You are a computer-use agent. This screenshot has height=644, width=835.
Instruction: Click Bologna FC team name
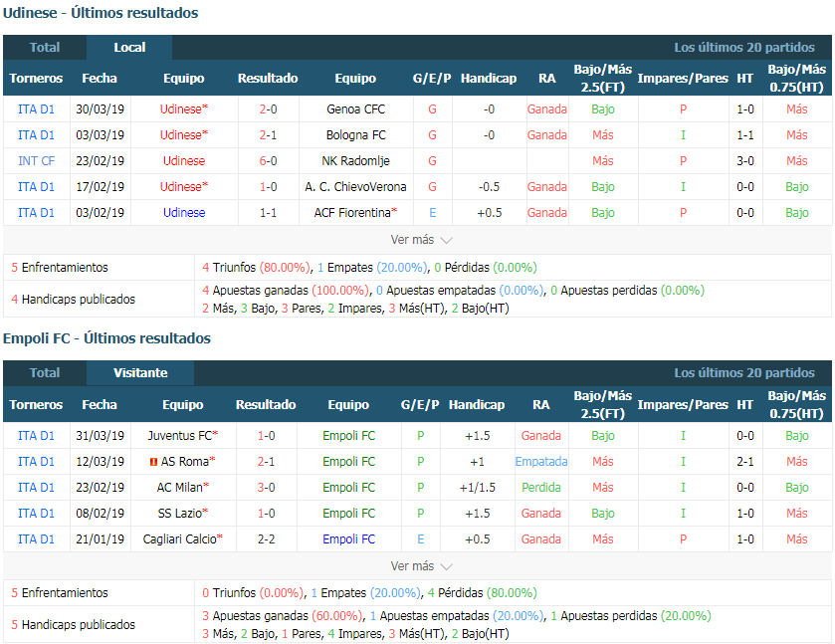pos(355,135)
